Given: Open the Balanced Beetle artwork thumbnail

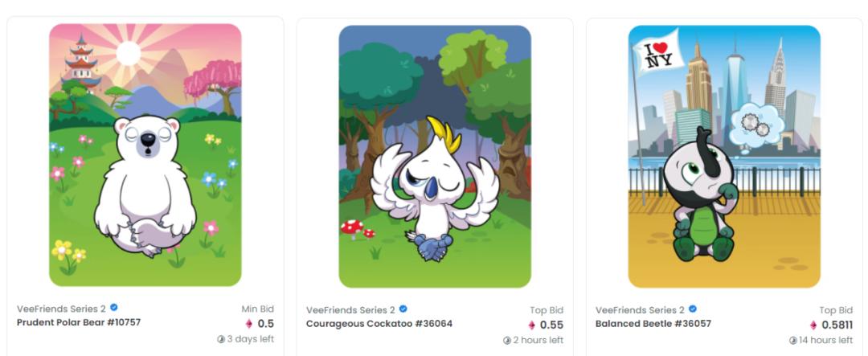Looking at the screenshot, I should 724,156.
